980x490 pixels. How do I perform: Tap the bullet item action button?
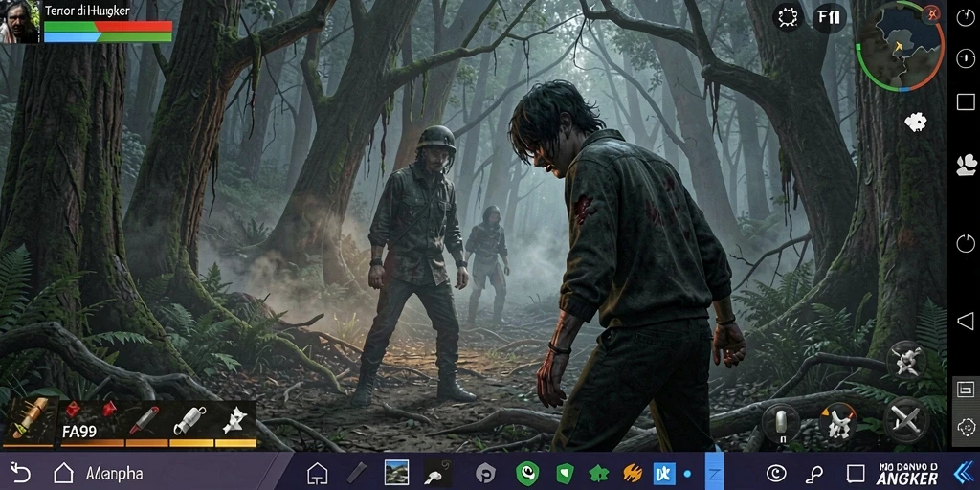pos(781,423)
